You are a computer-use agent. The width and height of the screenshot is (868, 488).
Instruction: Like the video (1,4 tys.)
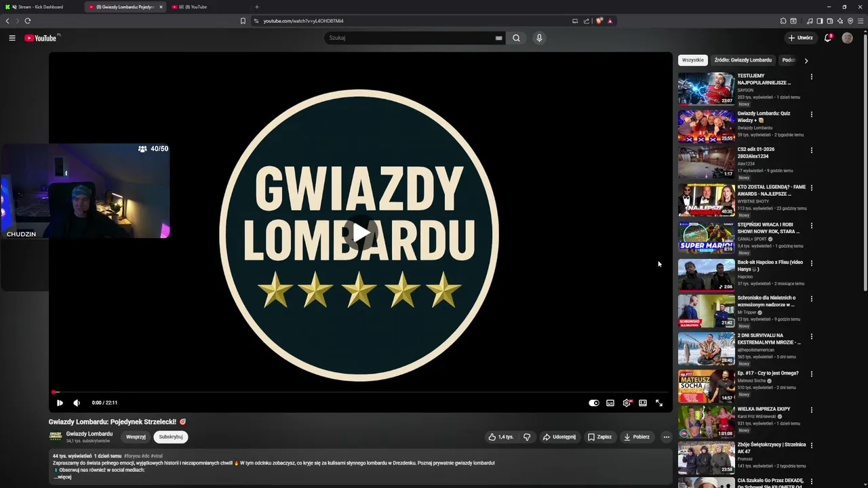[501, 437]
